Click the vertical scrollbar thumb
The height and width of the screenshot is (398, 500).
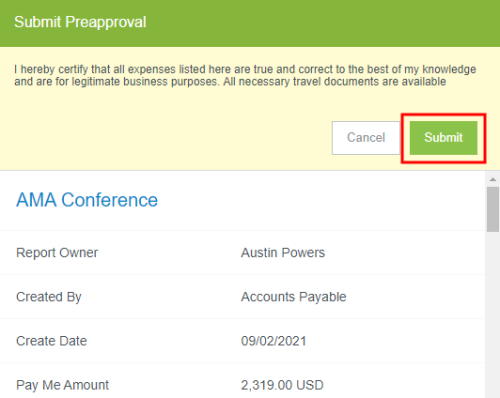pos(493,209)
